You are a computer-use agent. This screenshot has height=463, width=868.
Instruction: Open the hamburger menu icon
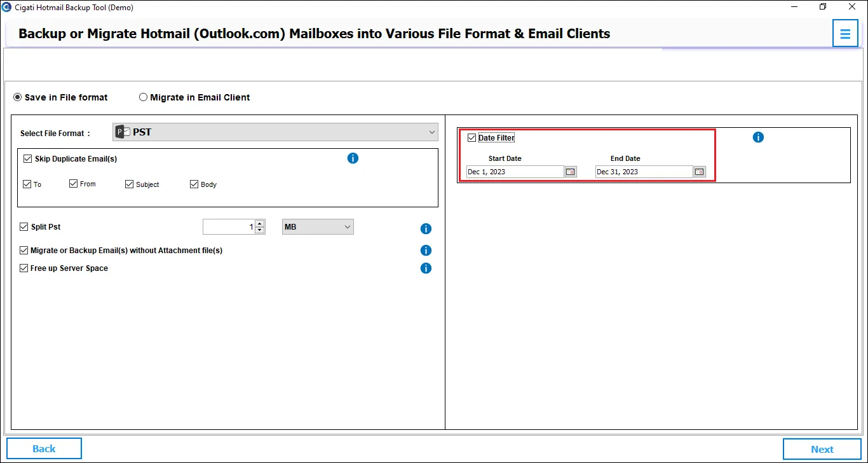tap(845, 34)
